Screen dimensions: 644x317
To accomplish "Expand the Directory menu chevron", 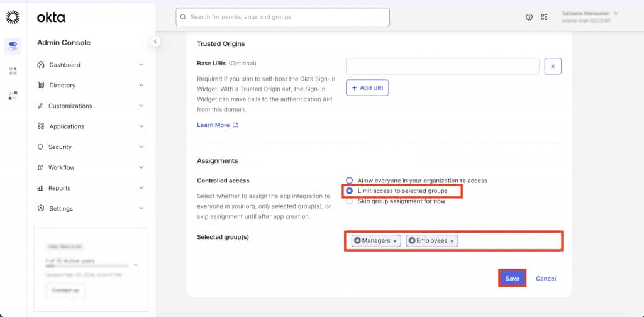I will coord(142,86).
